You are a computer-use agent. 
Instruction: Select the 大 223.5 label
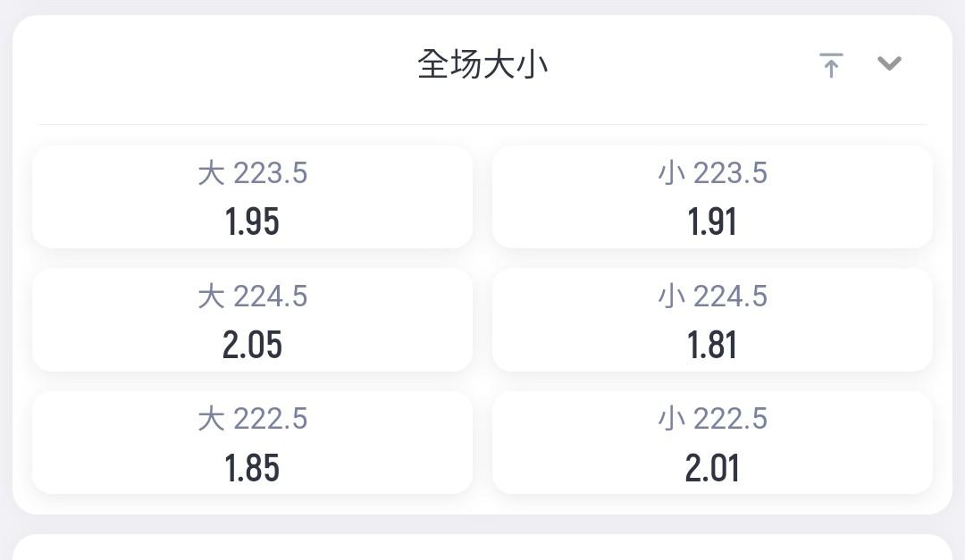click(252, 173)
